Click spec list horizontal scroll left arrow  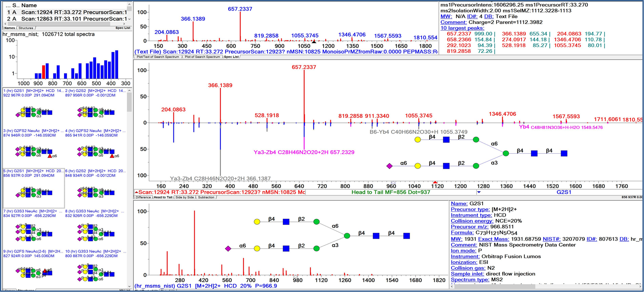coord(6,24)
